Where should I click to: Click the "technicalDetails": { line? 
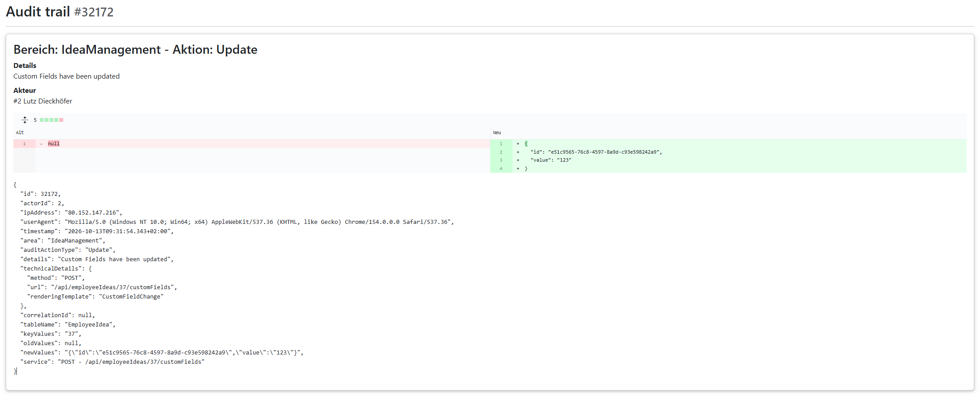coord(56,269)
